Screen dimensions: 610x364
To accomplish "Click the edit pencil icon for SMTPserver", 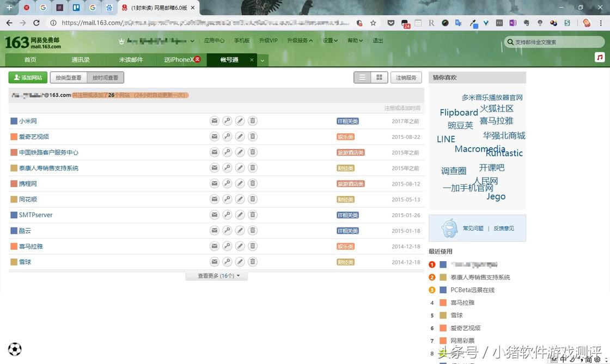I will 240,214.
